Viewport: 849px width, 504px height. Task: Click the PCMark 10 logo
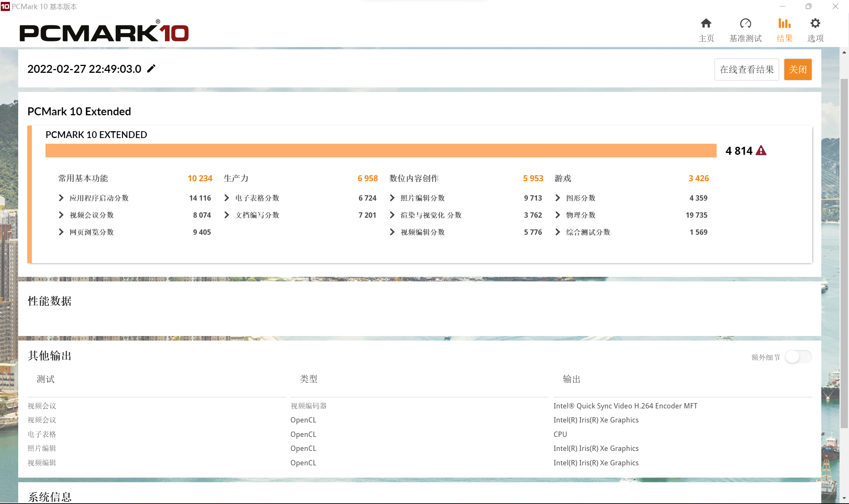[104, 31]
